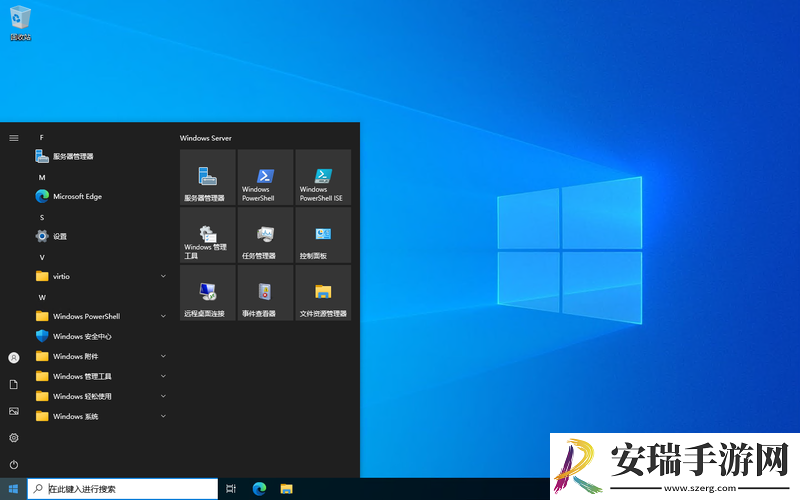
Task: Open Windows administrative tools tile
Action: coord(208,235)
